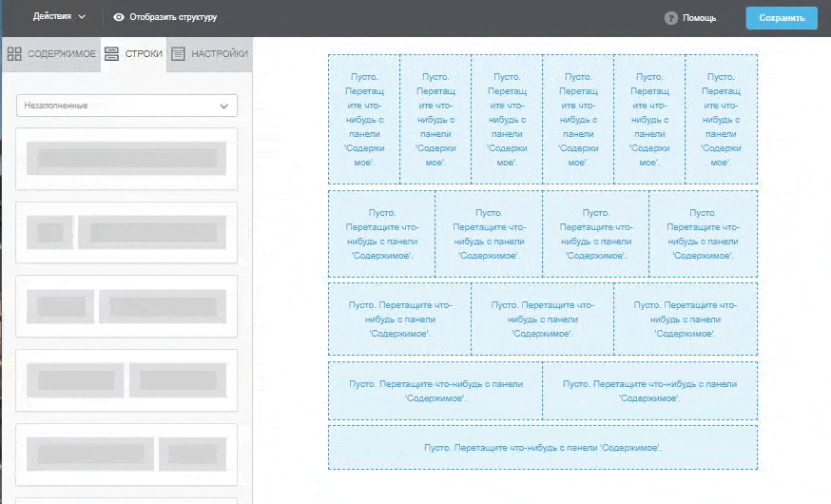Screen dimensions: 831x504
Task: Switch to the Настройки tab
Action: 209,53
